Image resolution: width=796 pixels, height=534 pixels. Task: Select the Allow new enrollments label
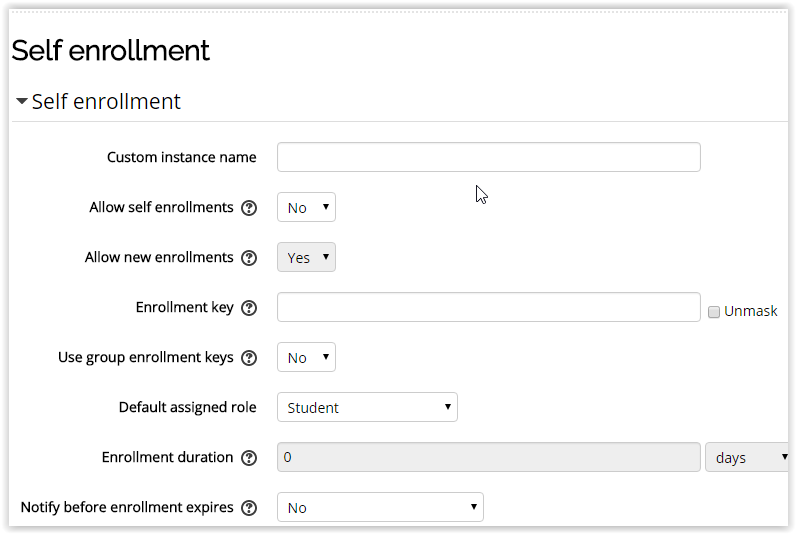pyautogui.click(x=159, y=257)
